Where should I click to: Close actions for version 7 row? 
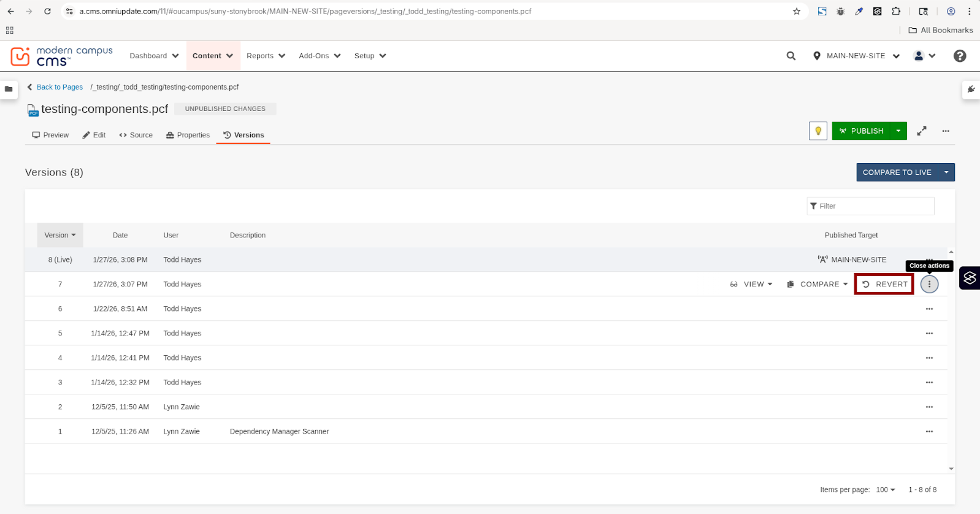click(x=930, y=284)
